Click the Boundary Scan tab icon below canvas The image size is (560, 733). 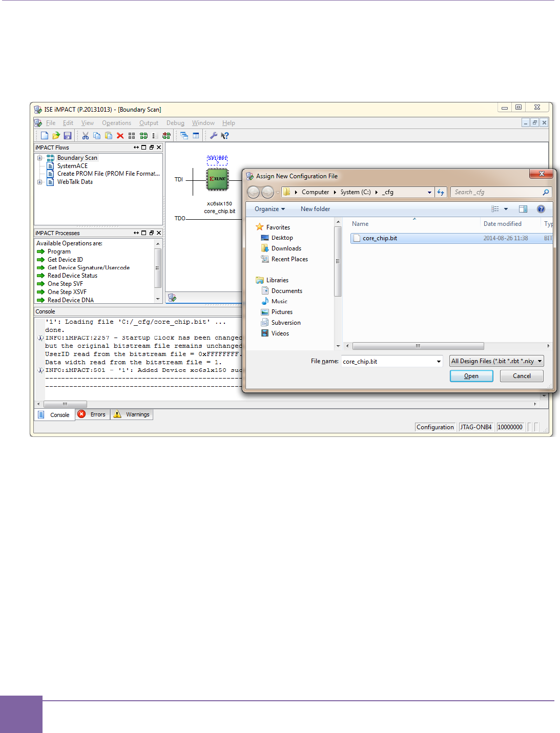coord(173,298)
